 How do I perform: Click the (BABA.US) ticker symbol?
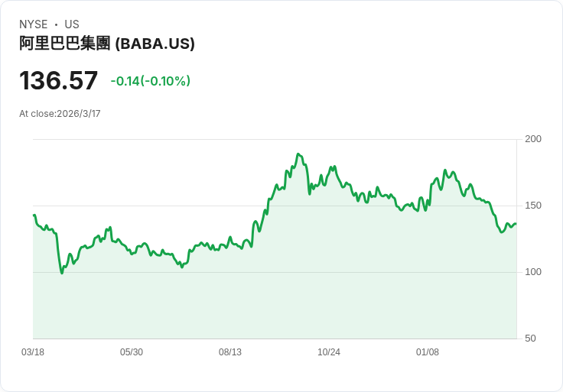155,44
